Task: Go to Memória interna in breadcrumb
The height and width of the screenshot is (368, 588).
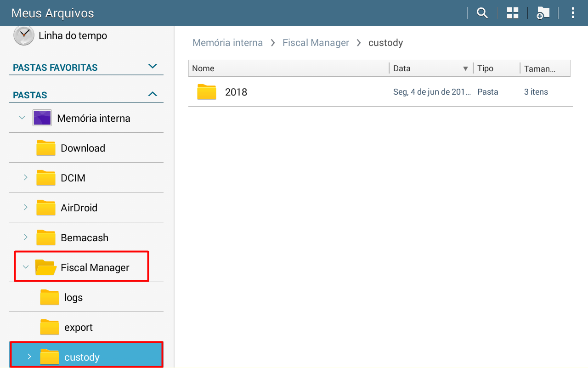Action: 228,43
